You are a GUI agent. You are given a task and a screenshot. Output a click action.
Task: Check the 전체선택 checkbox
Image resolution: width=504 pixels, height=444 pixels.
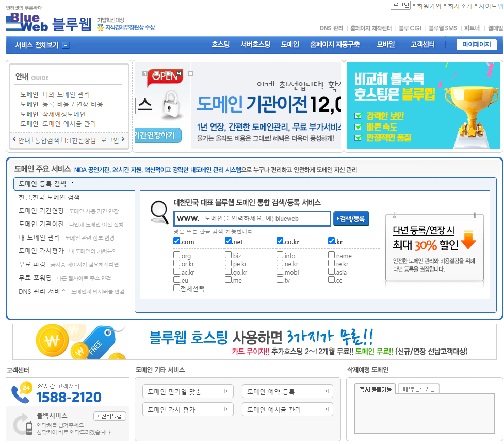point(176,288)
